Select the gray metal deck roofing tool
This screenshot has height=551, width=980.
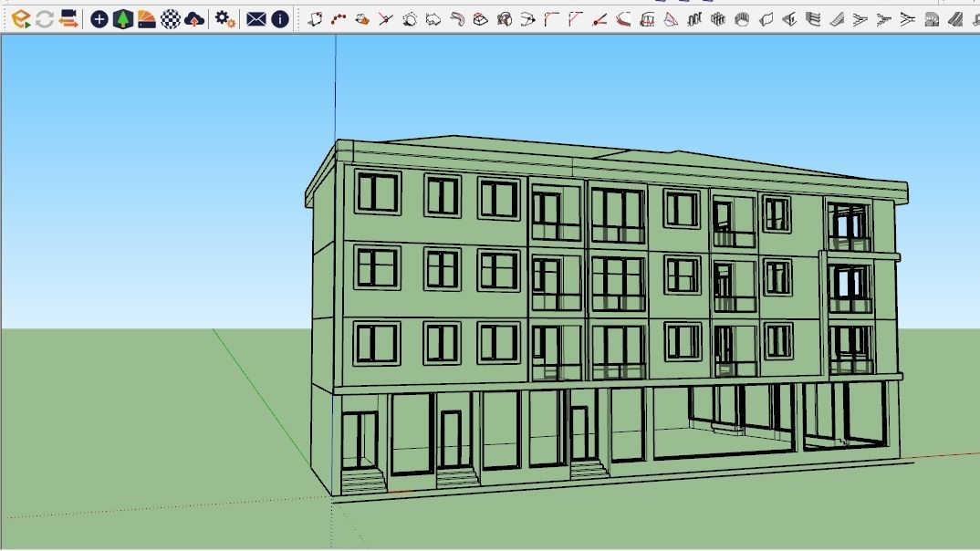click(x=932, y=20)
